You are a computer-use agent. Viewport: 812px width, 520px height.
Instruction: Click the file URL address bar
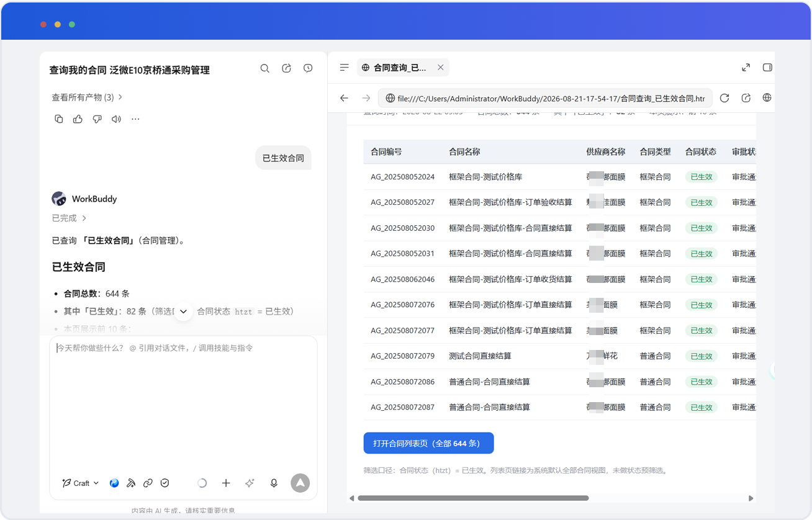tap(545, 98)
